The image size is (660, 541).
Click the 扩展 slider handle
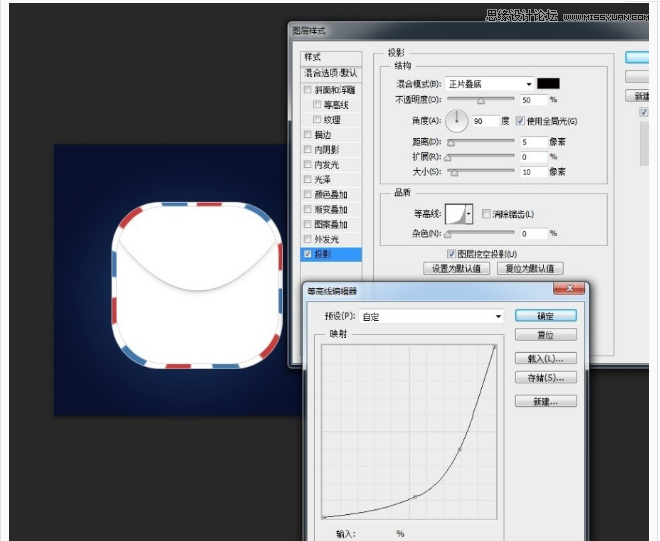click(448, 158)
